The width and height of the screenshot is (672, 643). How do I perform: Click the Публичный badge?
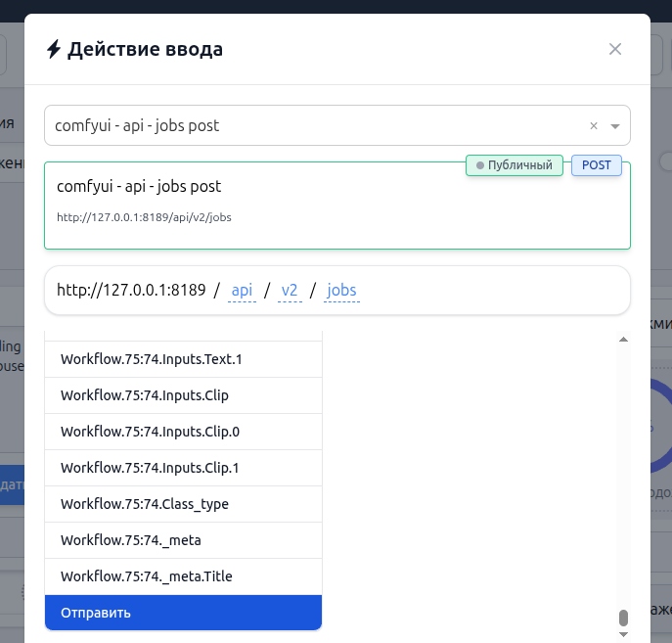(515, 165)
